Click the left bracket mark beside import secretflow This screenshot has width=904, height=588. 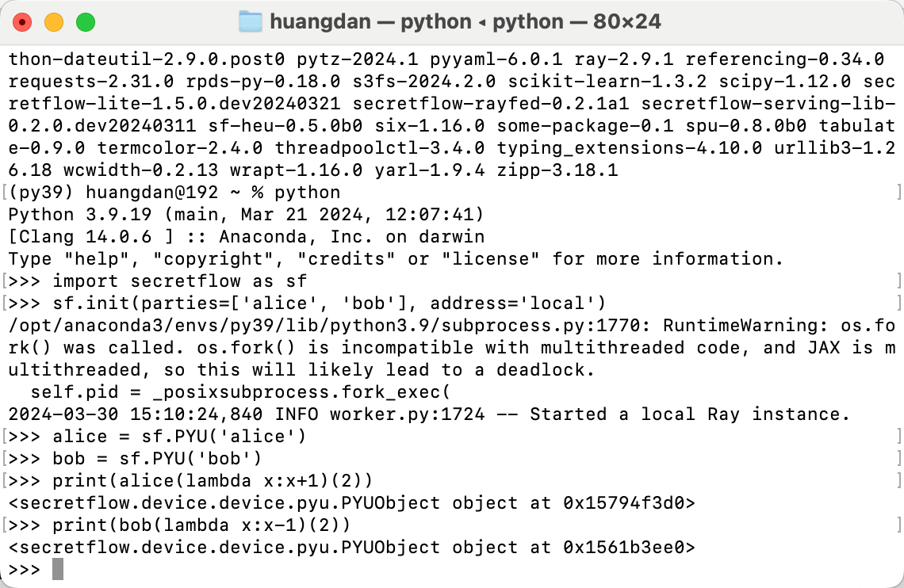(x=4, y=281)
